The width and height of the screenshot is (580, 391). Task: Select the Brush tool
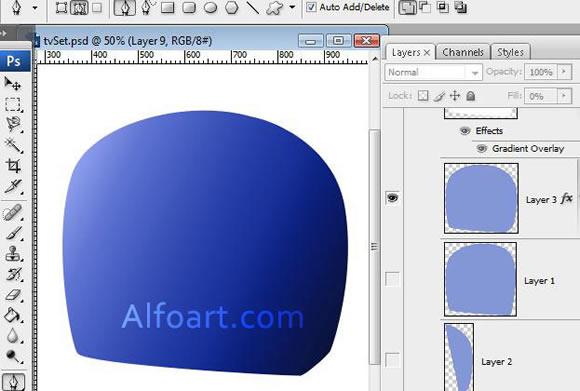pos(13,233)
